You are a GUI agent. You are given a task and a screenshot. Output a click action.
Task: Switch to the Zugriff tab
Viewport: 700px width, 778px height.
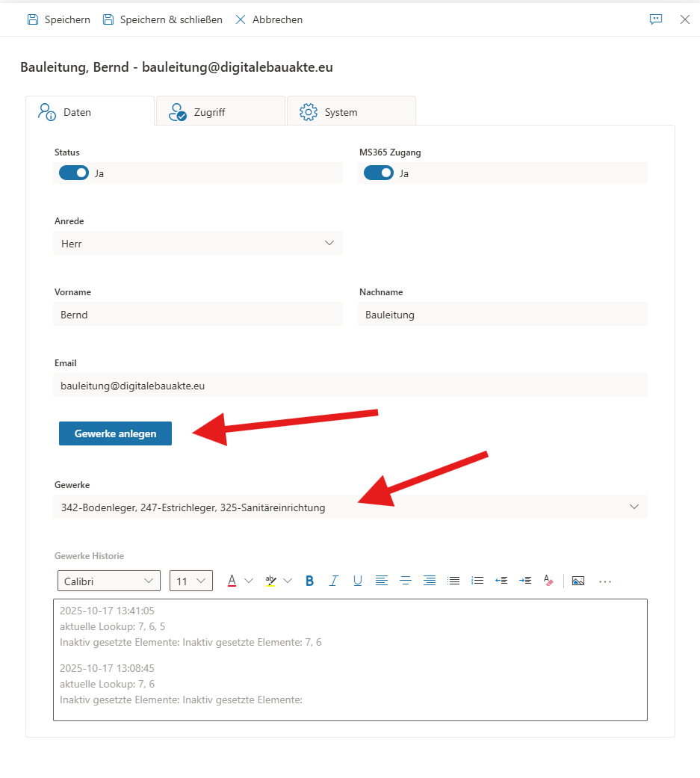[220, 112]
